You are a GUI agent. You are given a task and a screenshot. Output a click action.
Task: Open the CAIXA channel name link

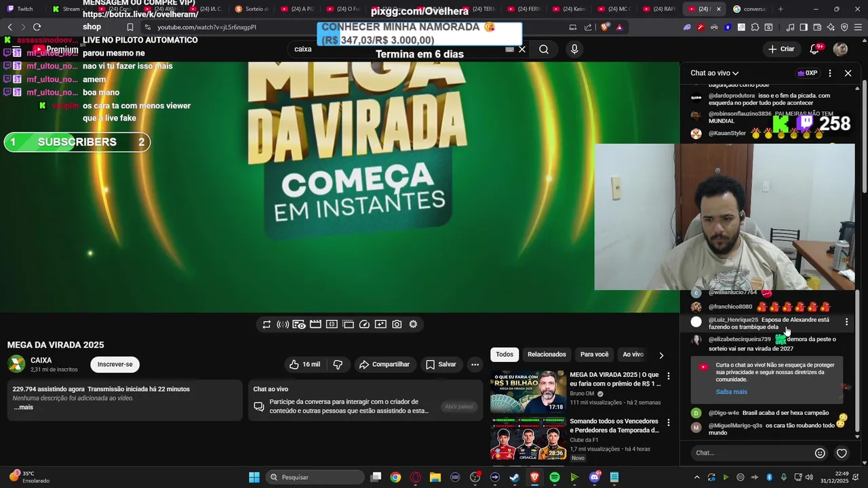pyautogui.click(x=41, y=361)
